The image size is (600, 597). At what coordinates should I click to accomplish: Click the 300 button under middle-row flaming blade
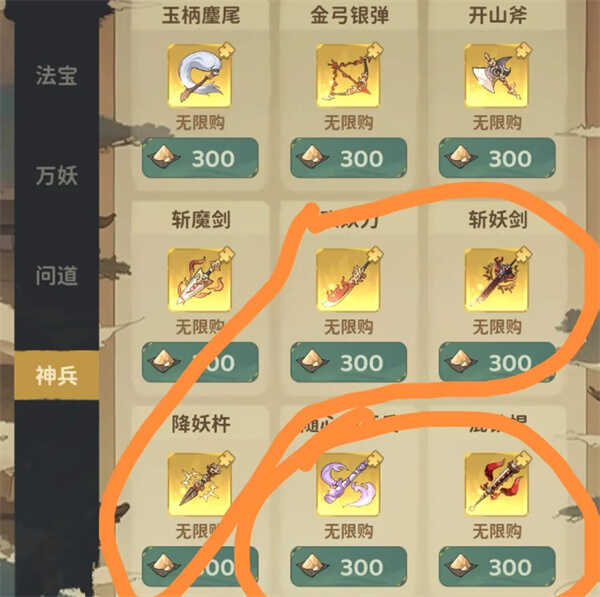pyautogui.click(x=349, y=362)
